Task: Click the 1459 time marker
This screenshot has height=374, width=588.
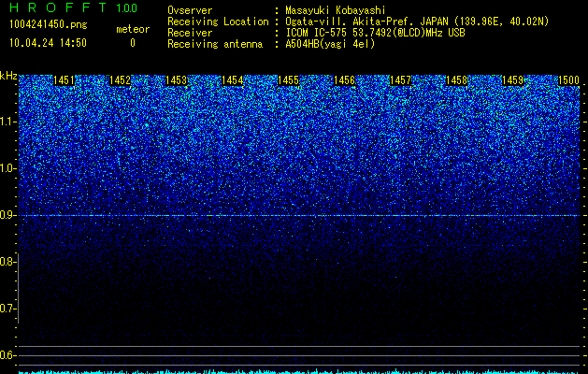Action: coord(512,80)
